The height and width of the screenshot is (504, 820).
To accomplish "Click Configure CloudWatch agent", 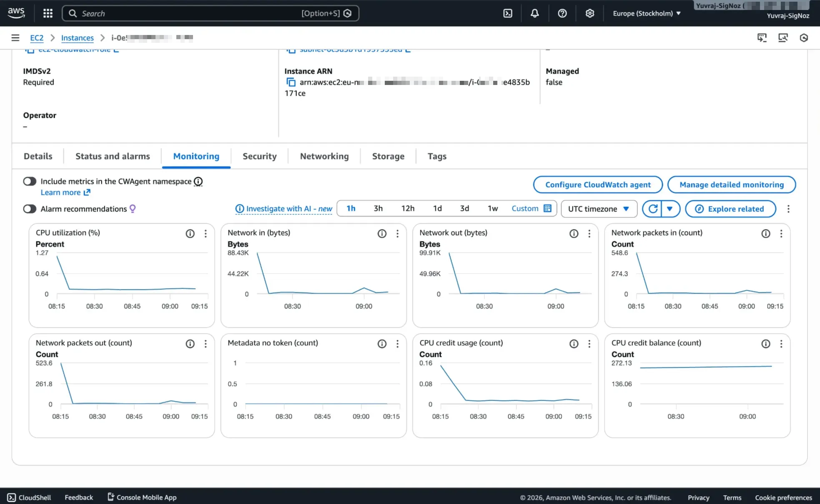I will (598, 185).
